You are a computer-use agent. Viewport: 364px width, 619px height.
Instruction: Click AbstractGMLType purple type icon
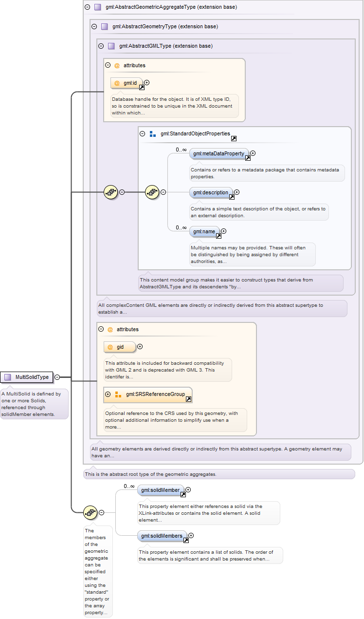tap(111, 46)
